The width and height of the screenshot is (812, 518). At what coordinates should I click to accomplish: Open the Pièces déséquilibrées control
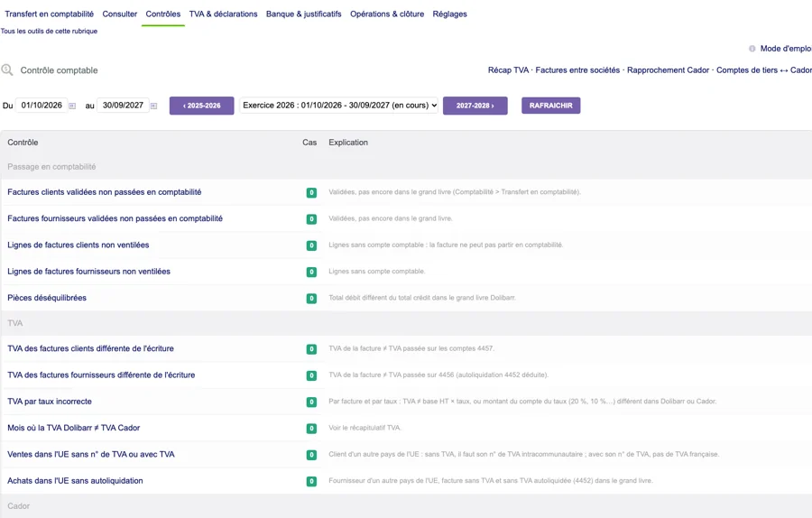(47, 298)
